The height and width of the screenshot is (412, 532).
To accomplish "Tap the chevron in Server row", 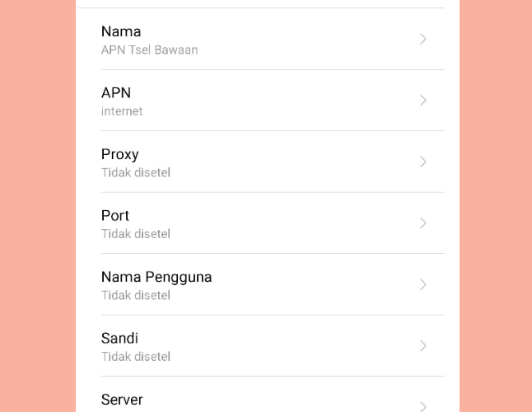I will [422, 406].
